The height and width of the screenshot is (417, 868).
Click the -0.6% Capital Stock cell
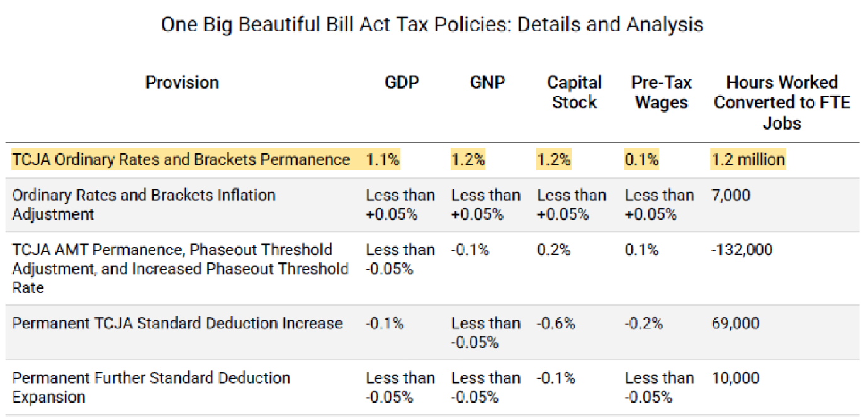(556, 323)
